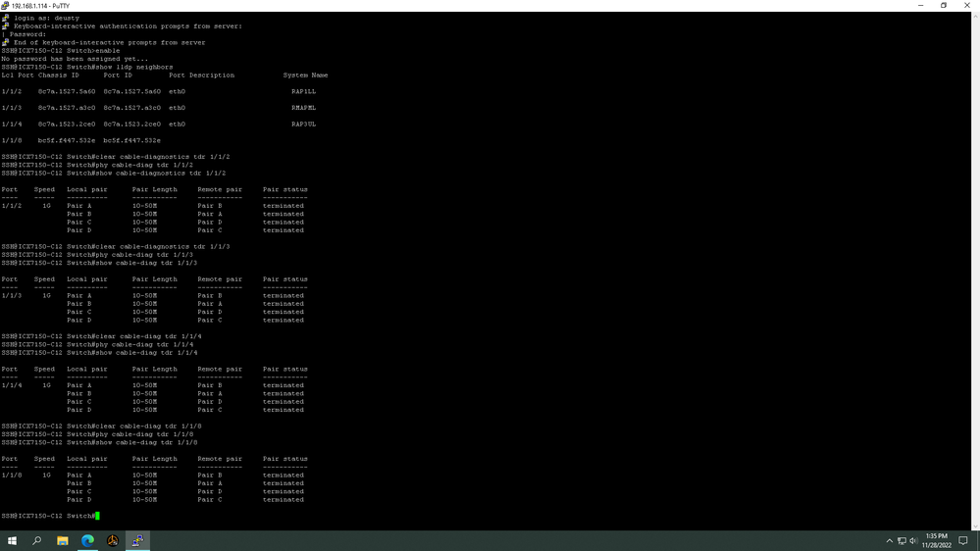
Task: Click the 'phy cable-diag tdr 1/1/4' command
Action: [145, 344]
